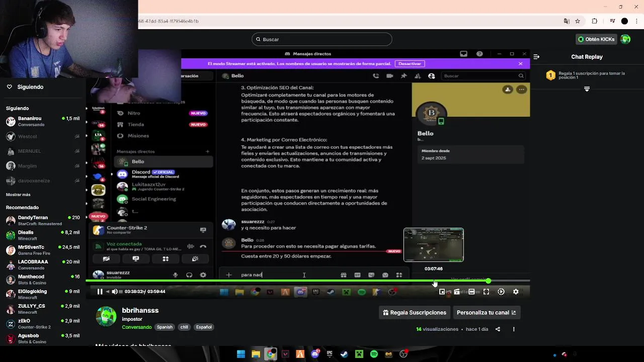
Task: Open Bananirou channel in the sidebar
Action: 43,121
